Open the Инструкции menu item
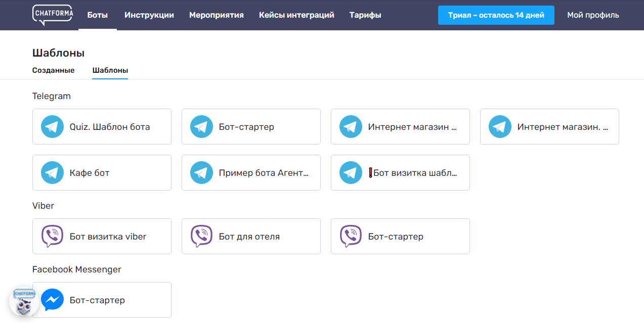The width and height of the screenshot is (644, 328). coord(149,15)
